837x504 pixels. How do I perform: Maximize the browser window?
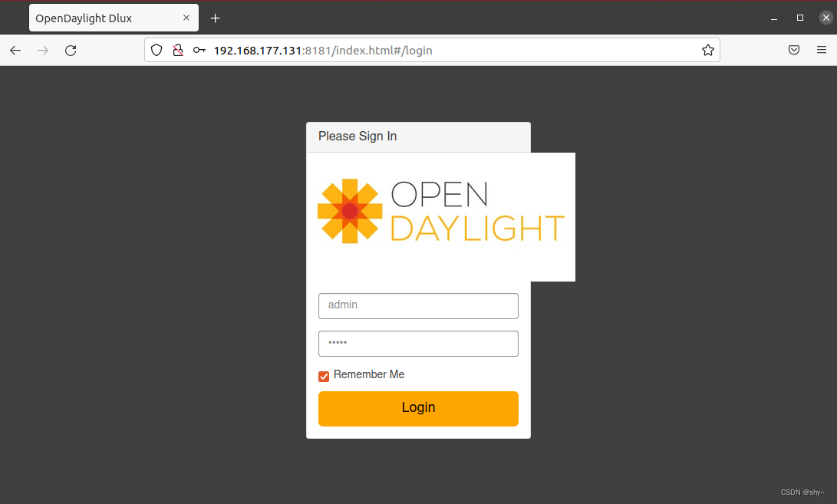[x=799, y=18]
